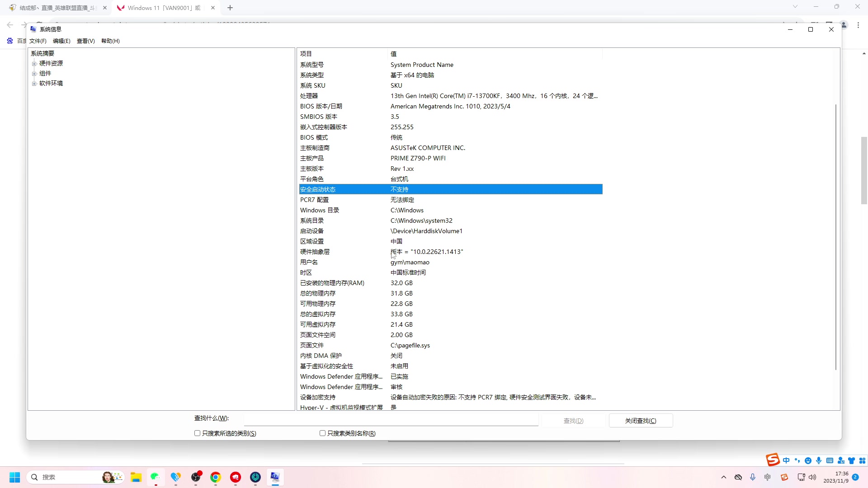This screenshot has width=868, height=488.
Task: Open the Windows Start menu
Action: pyautogui.click(x=14, y=477)
